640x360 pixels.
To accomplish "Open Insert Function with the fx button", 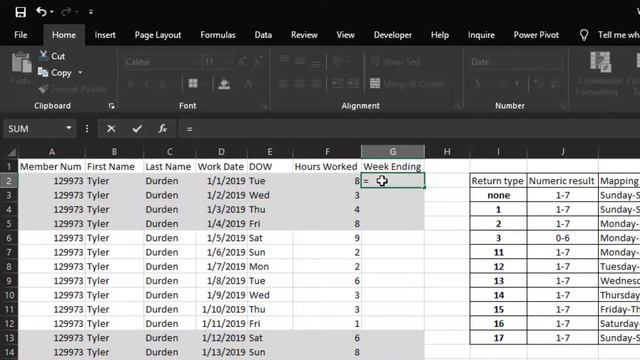I will pyautogui.click(x=162, y=129).
